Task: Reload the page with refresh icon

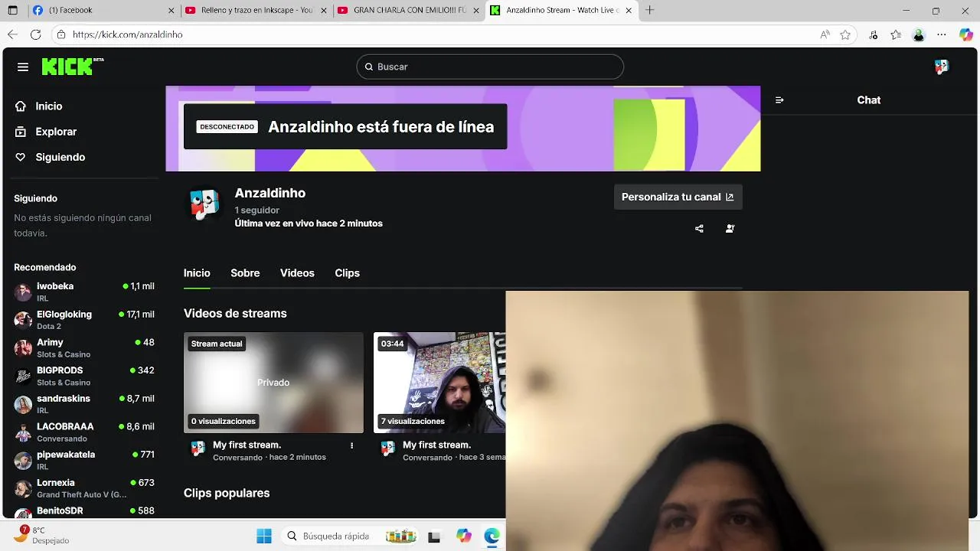Action: pos(35,34)
